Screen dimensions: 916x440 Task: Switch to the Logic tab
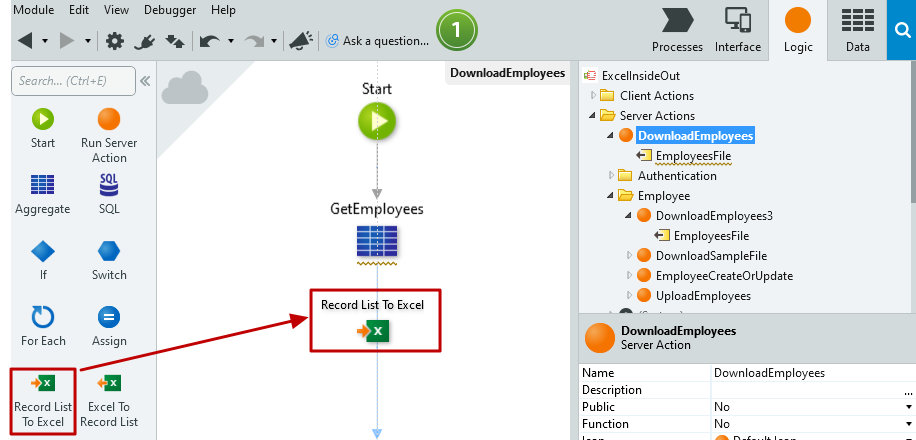798,30
